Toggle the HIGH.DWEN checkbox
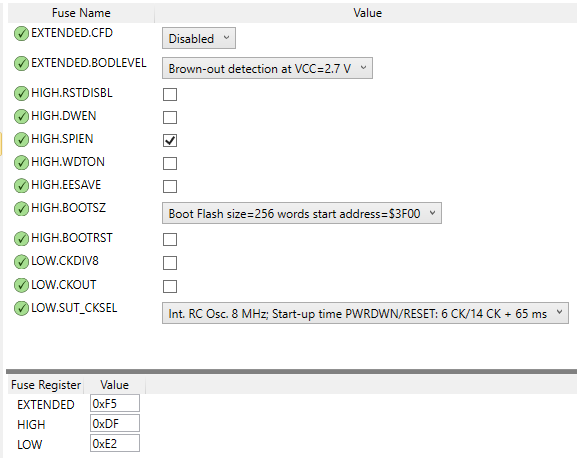 click(170, 117)
